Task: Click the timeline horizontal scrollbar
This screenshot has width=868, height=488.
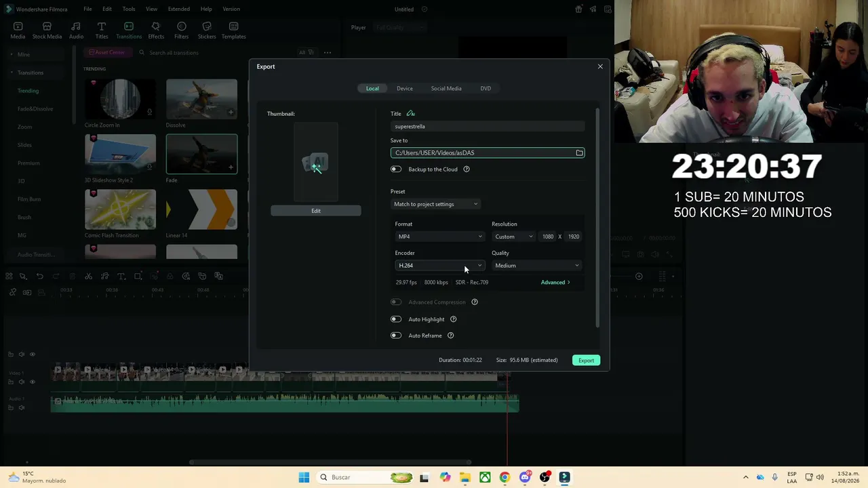Action: tap(330, 463)
